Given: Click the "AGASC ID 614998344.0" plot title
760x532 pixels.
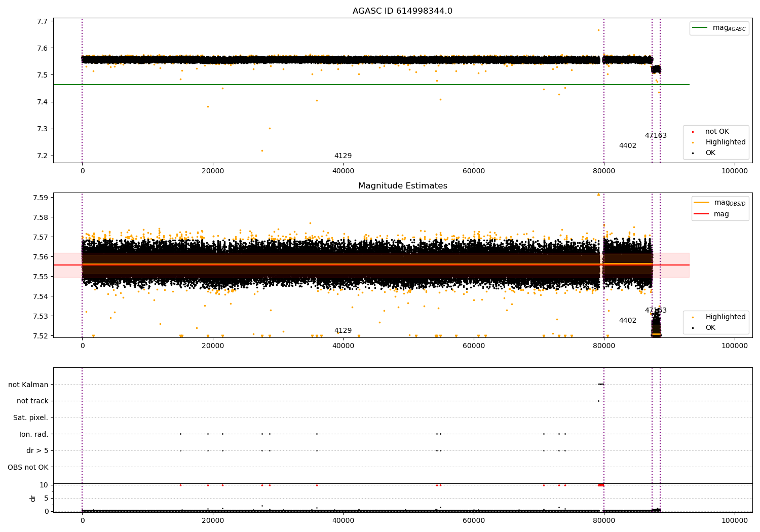Looking at the screenshot, I should (402, 11).
